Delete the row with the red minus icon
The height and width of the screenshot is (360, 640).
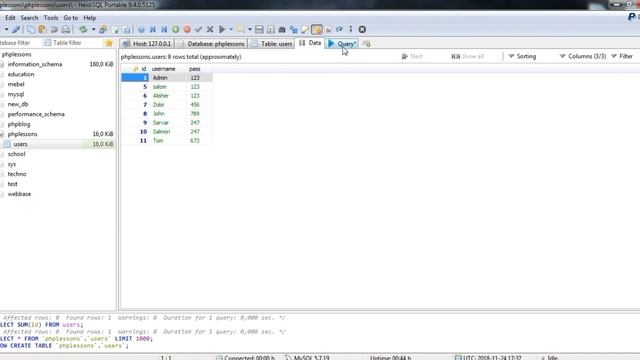point(187,29)
